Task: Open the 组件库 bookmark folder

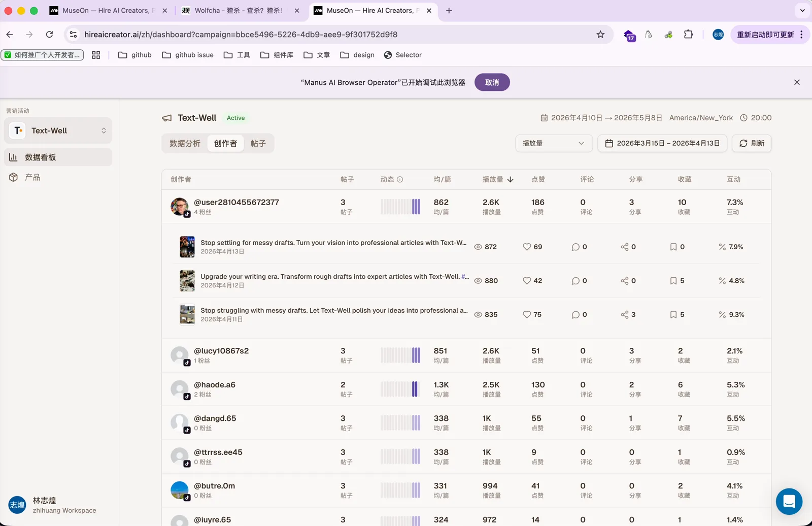Action: [277, 55]
